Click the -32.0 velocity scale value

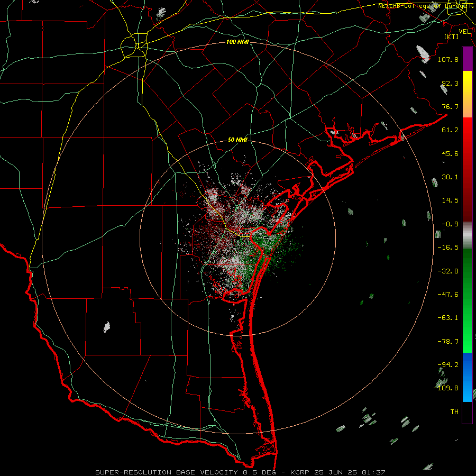(x=448, y=271)
